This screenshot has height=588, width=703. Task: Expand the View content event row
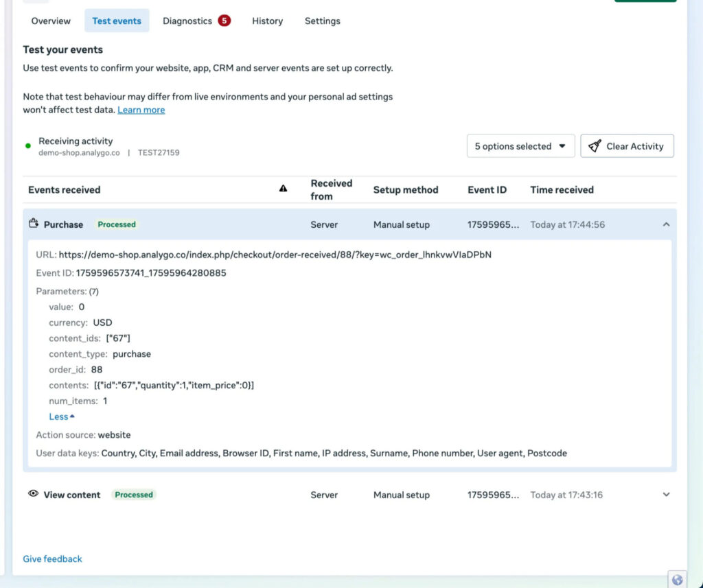[x=666, y=495]
